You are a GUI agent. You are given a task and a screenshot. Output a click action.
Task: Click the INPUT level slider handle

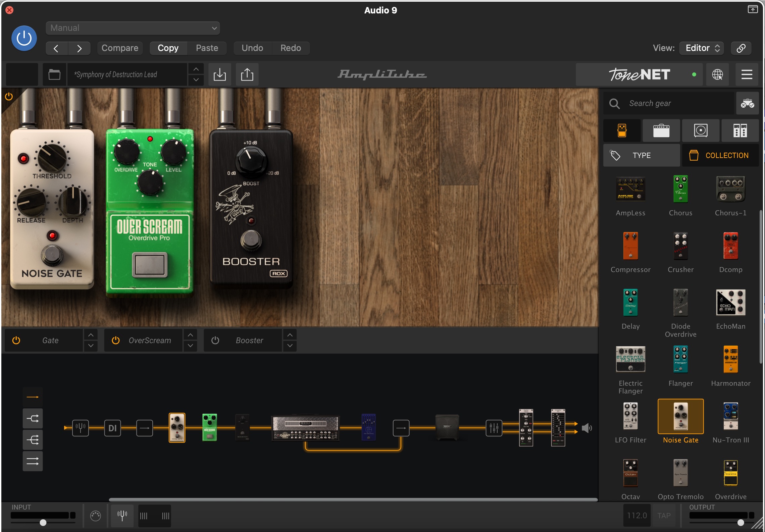click(43, 523)
